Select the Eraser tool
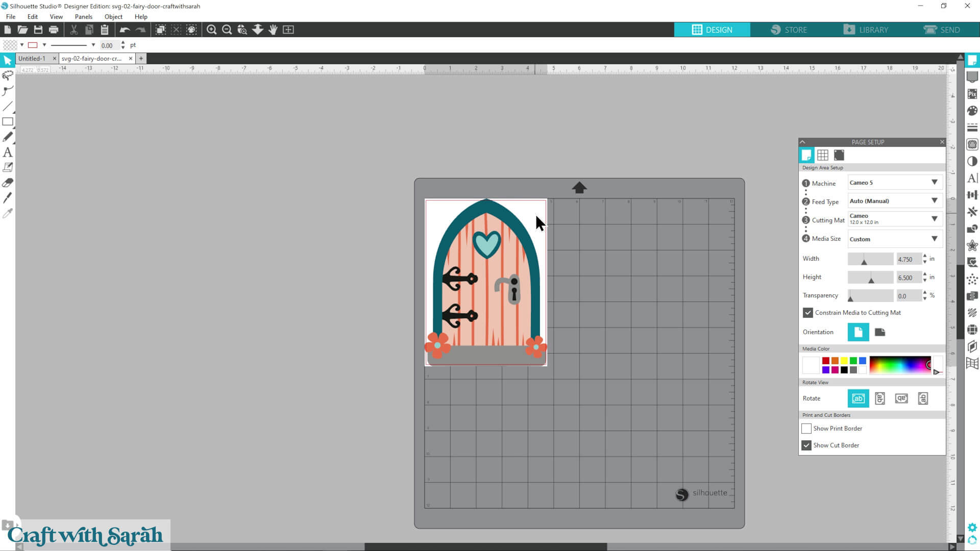Screen dimensions: 980x551 pos(8,183)
